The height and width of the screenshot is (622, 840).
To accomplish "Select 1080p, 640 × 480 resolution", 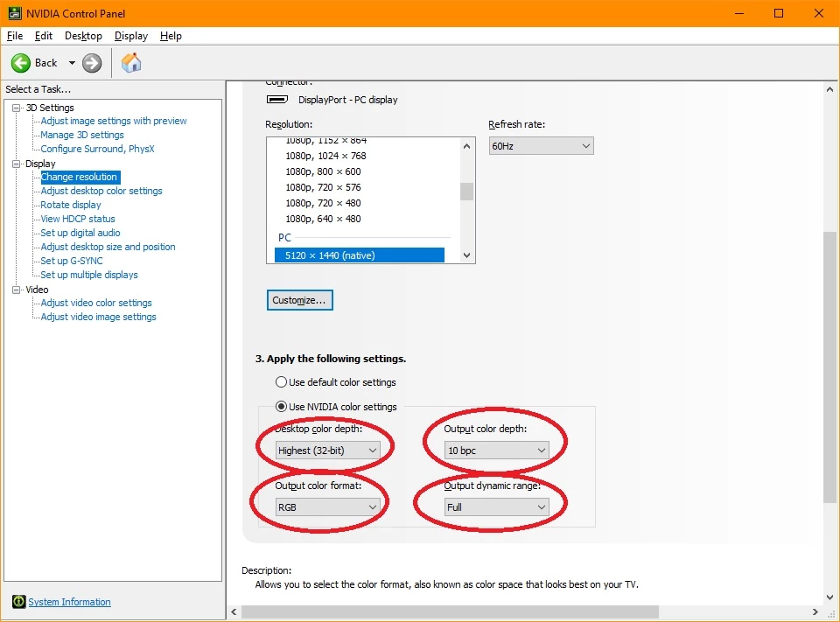I will pos(323,219).
